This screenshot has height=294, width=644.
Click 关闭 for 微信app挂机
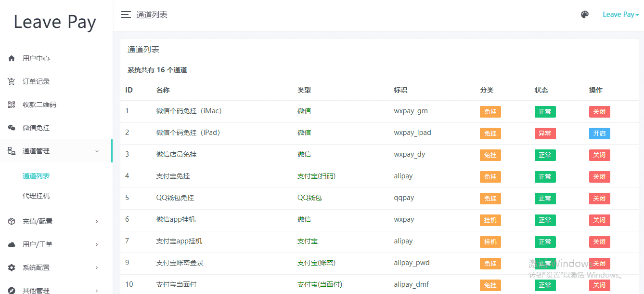[x=599, y=220]
